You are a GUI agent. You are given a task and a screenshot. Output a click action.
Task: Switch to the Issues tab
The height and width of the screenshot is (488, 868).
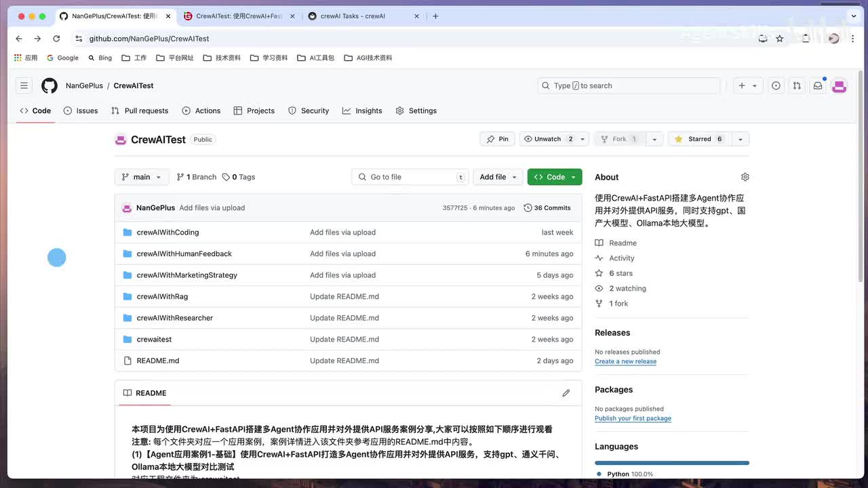pyautogui.click(x=81, y=110)
